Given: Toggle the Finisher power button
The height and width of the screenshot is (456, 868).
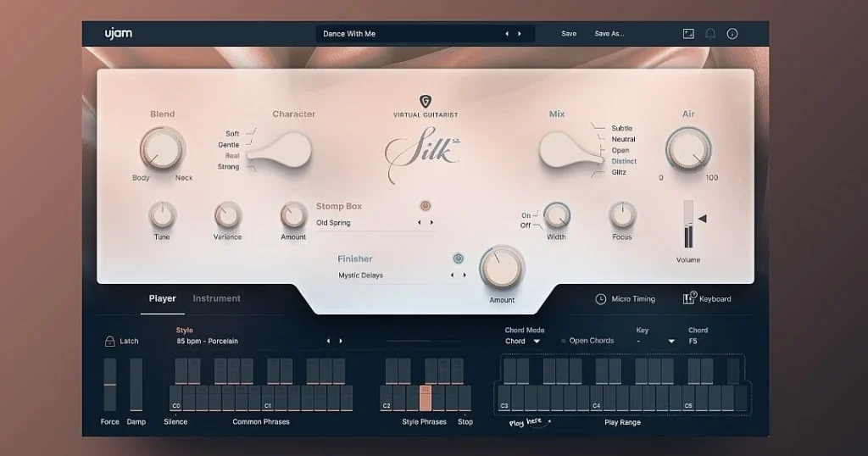Looking at the screenshot, I should tap(458, 259).
